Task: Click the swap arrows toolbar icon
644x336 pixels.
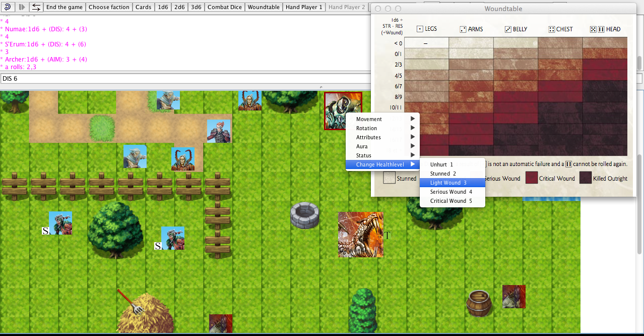Action: (x=36, y=7)
